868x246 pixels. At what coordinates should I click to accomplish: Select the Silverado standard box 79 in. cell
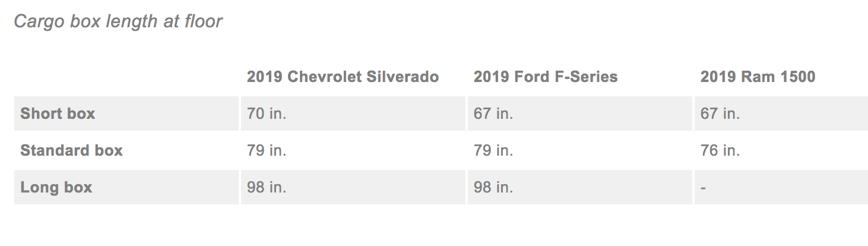(x=353, y=150)
